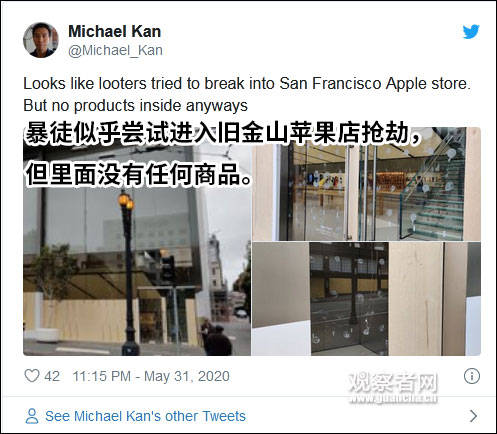Open the @Michael_Kan handle link
Image resolution: width=497 pixels, height=434 pixels.
(115, 50)
